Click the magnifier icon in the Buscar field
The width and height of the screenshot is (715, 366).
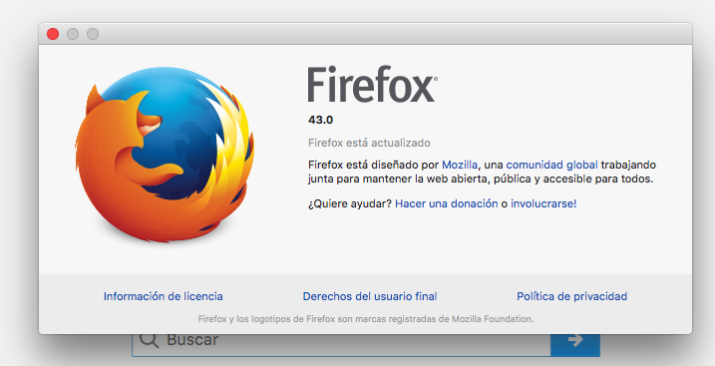[149, 340]
